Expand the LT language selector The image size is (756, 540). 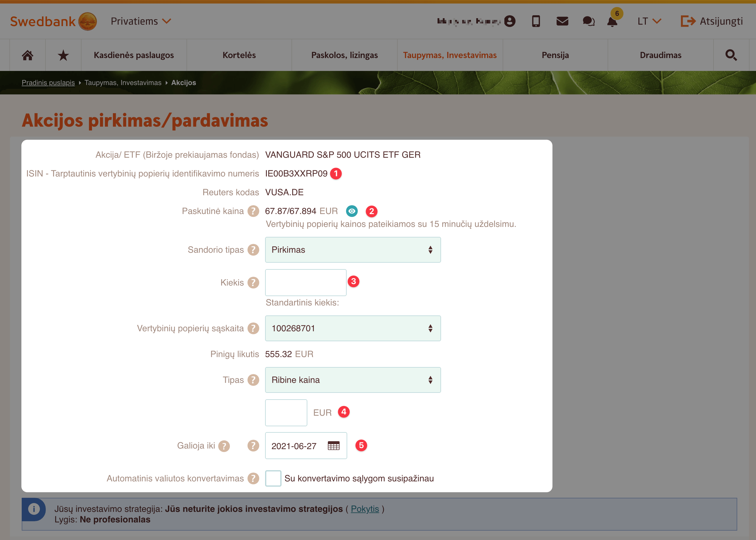click(x=649, y=21)
